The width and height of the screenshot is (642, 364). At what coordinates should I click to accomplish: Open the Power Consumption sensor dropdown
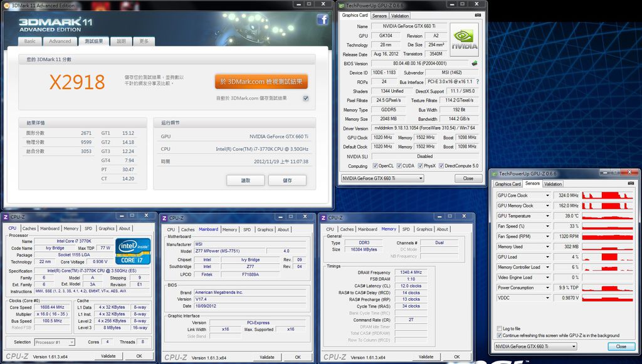click(x=547, y=288)
